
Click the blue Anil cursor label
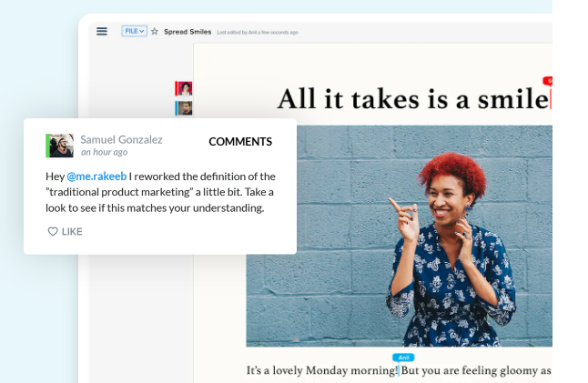[x=403, y=358]
